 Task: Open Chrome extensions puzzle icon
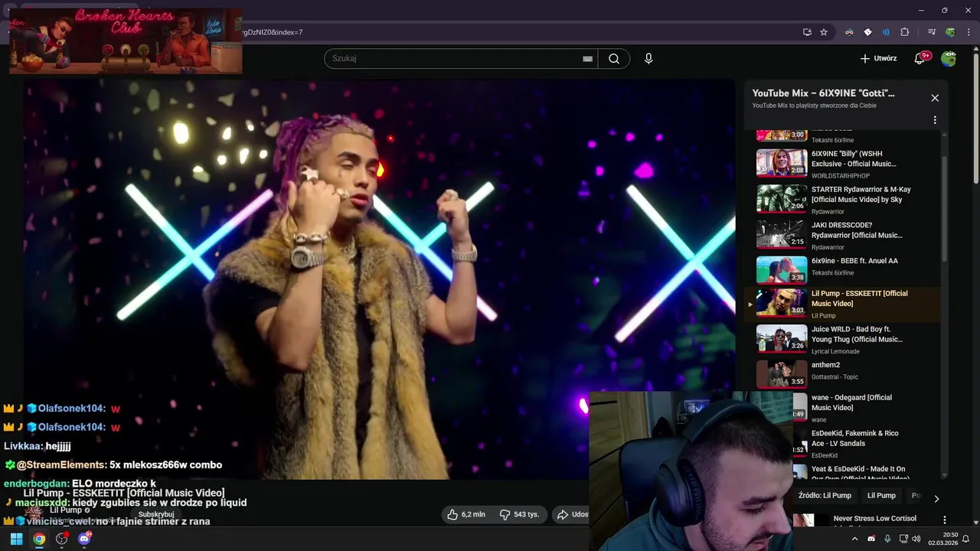pyautogui.click(x=904, y=32)
